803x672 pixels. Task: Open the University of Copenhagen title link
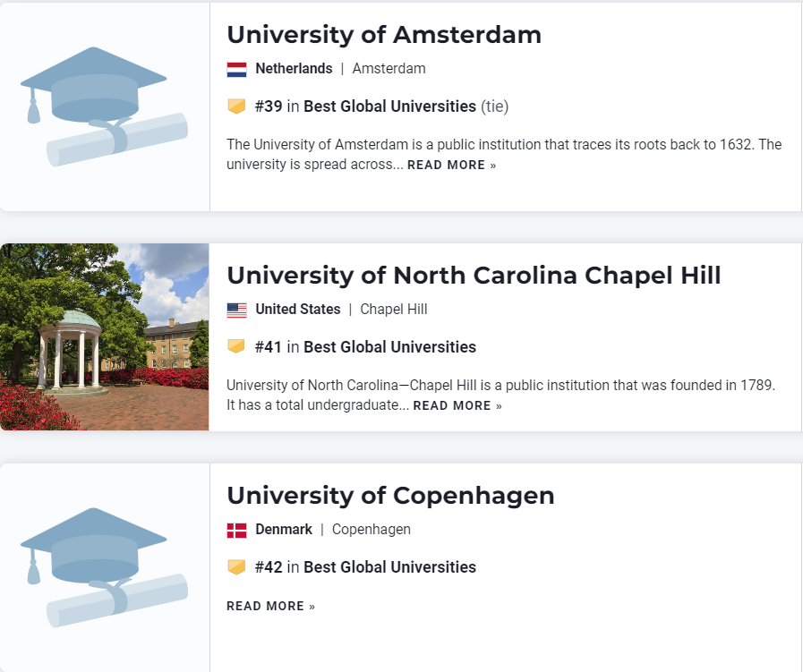[x=390, y=496]
